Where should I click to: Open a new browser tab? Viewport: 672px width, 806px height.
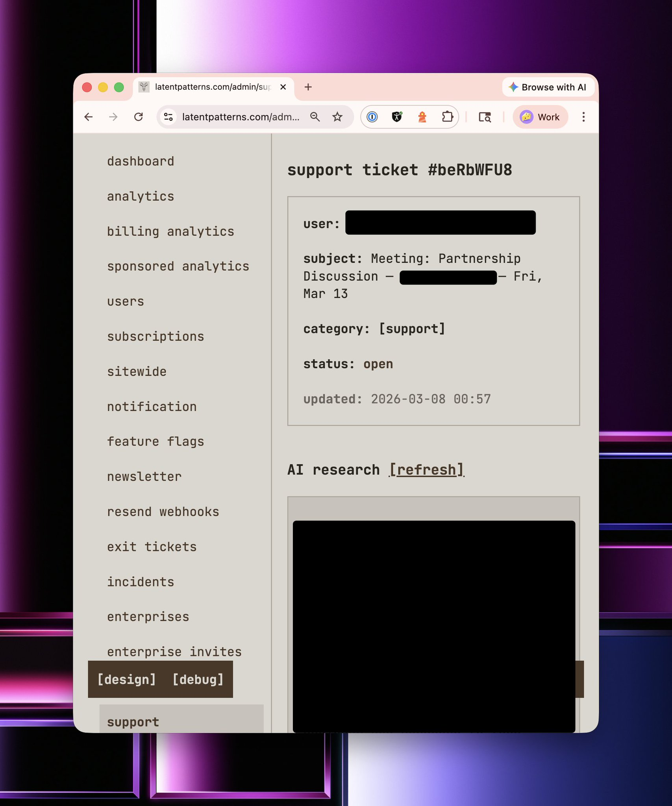click(x=308, y=87)
